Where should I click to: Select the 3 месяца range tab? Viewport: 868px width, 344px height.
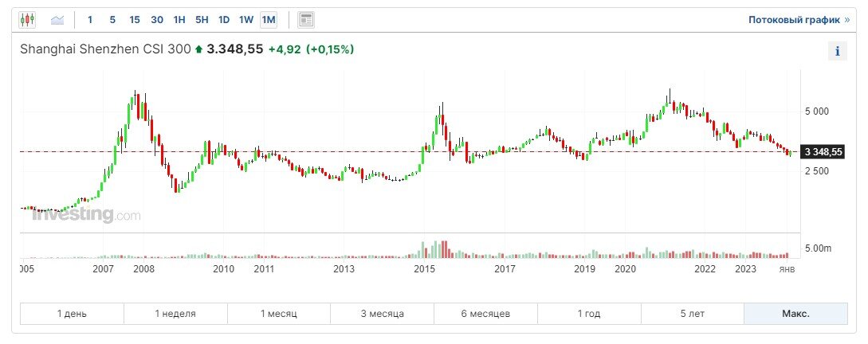[x=383, y=314]
